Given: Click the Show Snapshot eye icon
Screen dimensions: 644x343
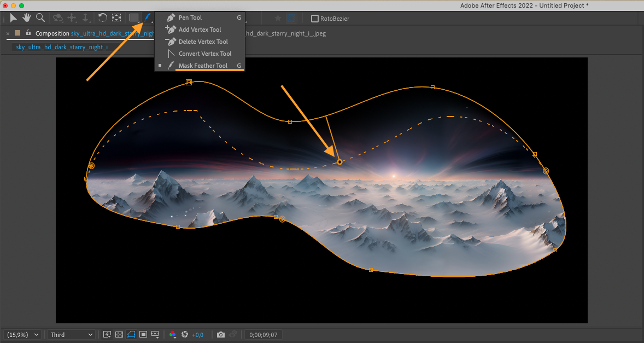Looking at the screenshot, I should (x=233, y=334).
